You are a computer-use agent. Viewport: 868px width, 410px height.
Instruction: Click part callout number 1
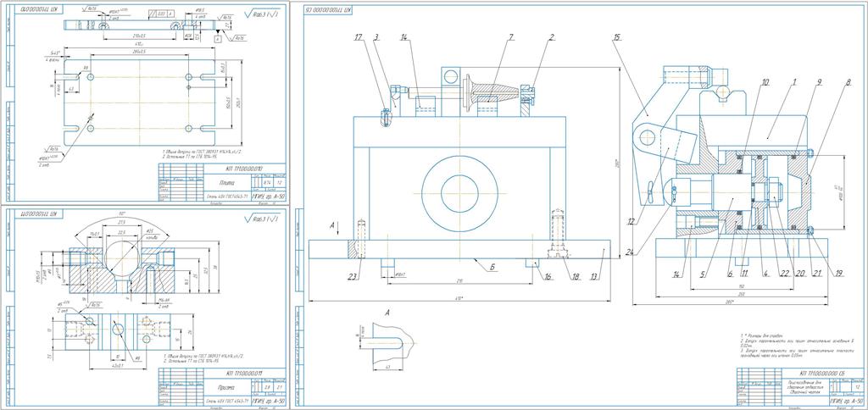click(793, 82)
